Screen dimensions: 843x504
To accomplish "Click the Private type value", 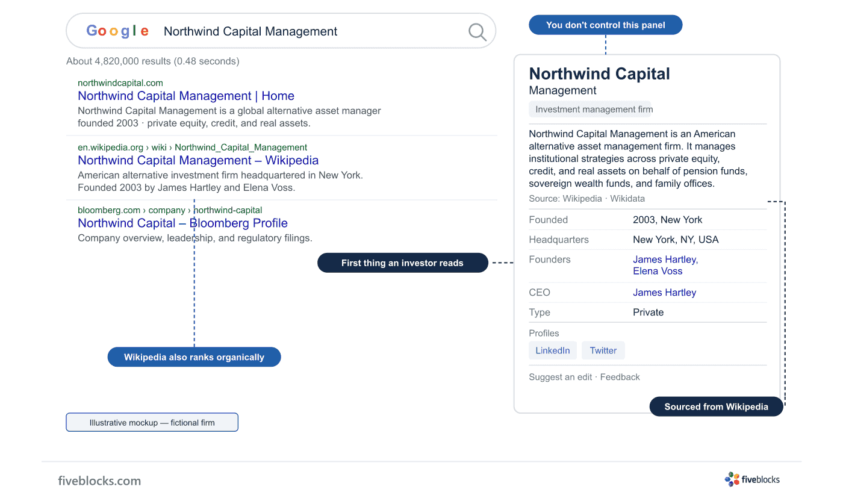I will pyautogui.click(x=648, y=313).
